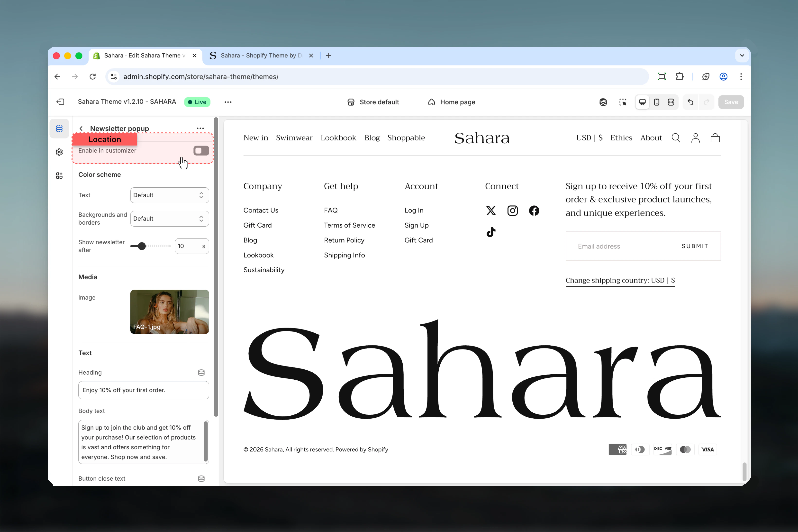Switch to mobile preview
This screenshot has height=532, width=798.
point(657,102)
